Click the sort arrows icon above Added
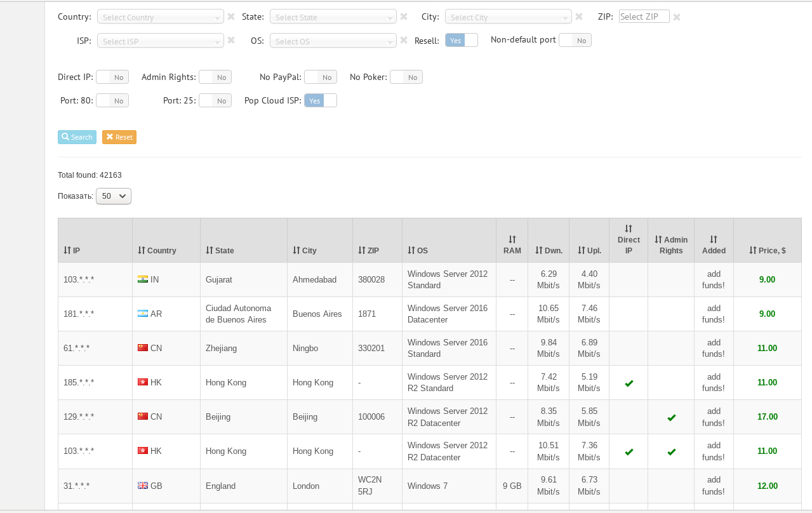 point(714,239)
